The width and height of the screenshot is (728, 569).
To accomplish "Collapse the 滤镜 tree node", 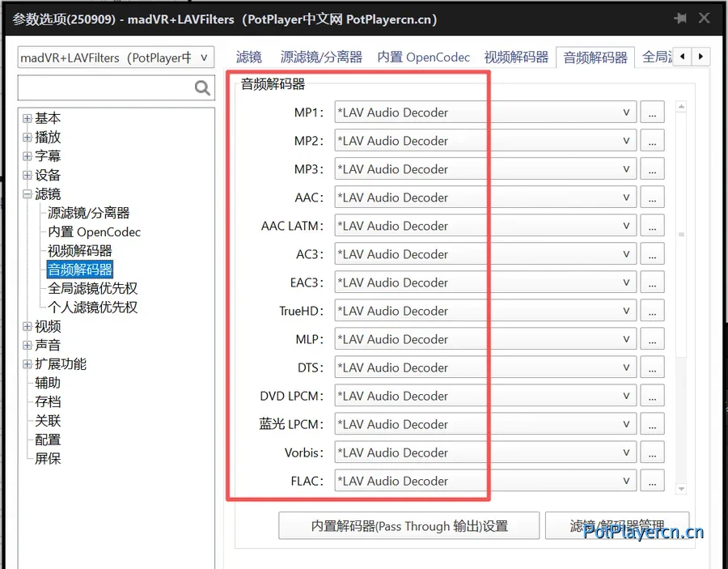I will 27,193.
